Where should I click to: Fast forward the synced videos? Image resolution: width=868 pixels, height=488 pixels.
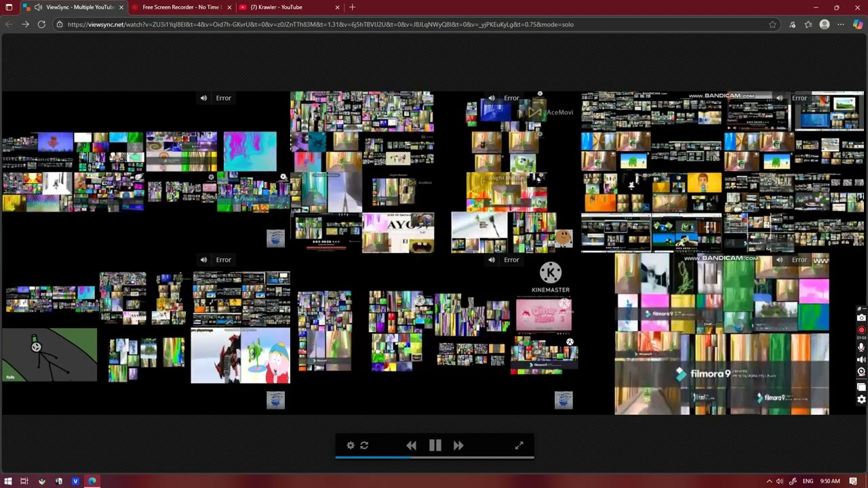click(458, 445)
